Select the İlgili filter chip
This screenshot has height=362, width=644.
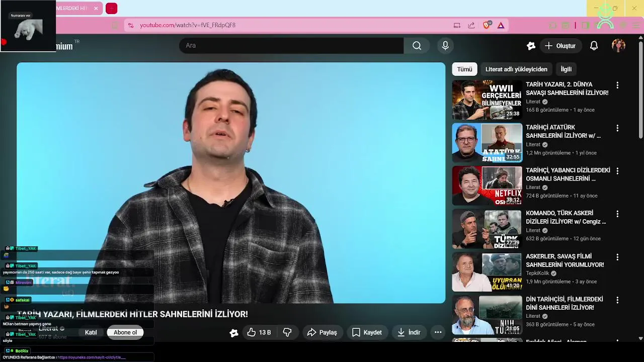pos(566,69)
